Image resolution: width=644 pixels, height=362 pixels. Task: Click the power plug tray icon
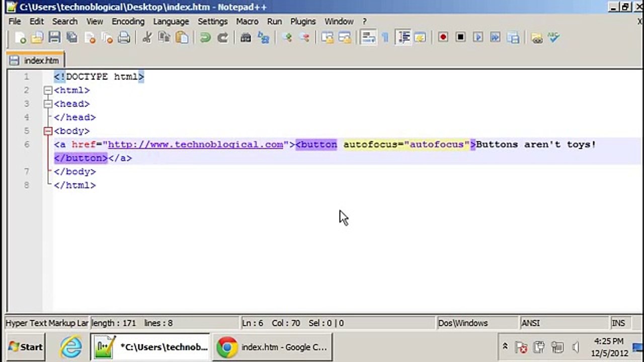(x=539, y=347)
